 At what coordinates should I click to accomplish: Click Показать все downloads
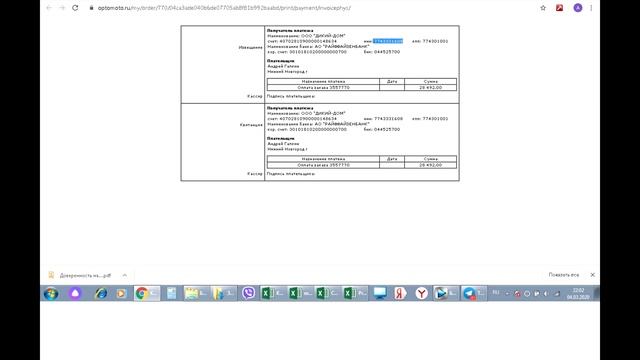563,275
